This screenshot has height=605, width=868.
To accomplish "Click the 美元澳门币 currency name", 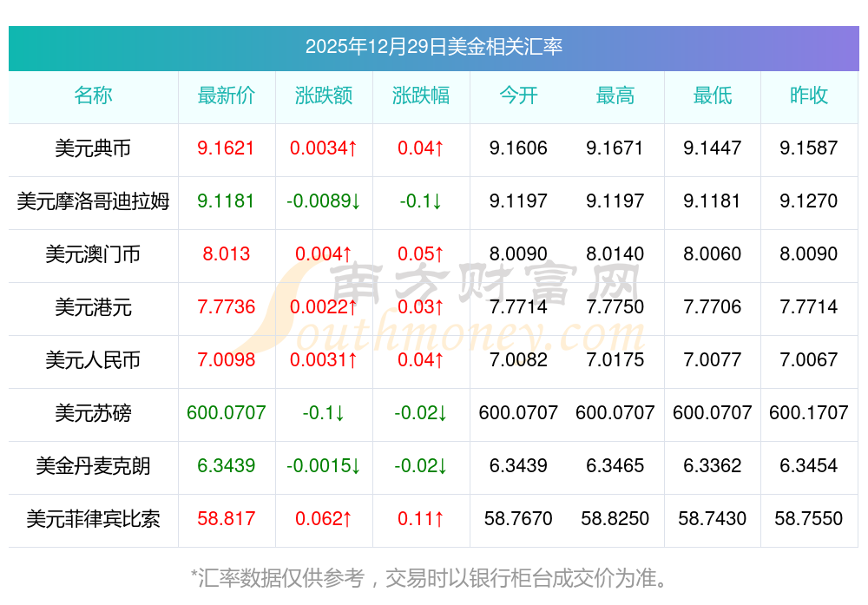I will click(93, 254).
